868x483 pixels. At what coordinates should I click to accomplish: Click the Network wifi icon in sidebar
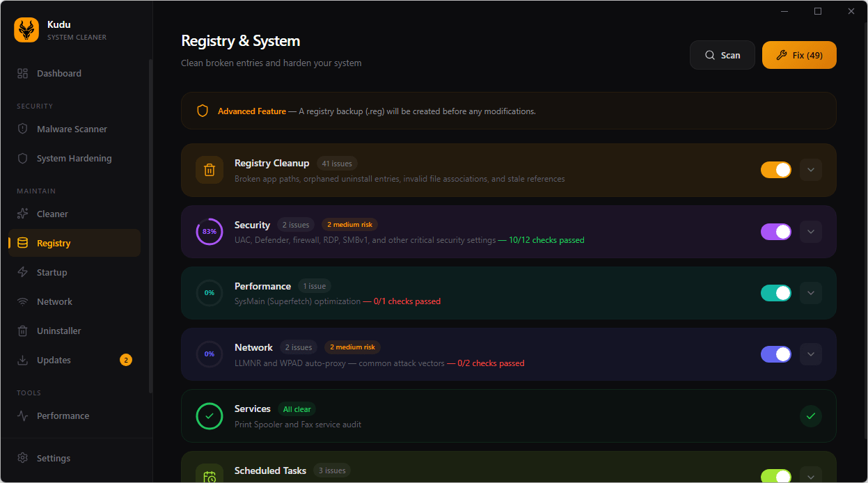pyautogui.click(x=23, y=301)
